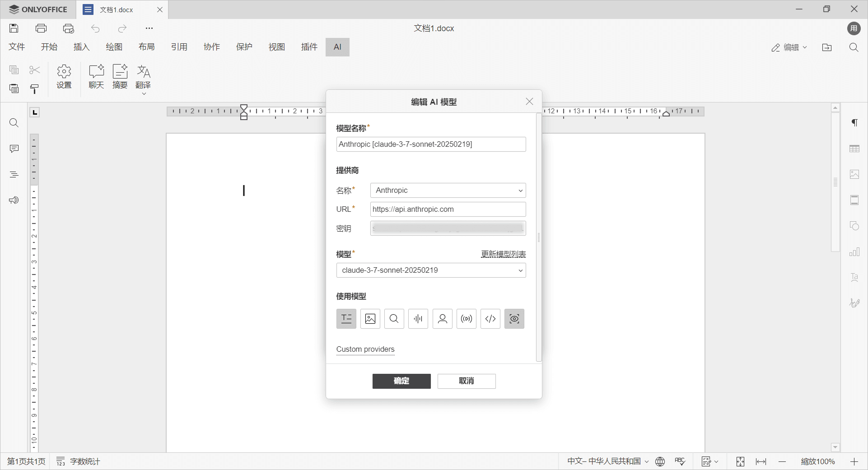Click the quick print icon
The image size is (868, 470).
pos(68,28)
